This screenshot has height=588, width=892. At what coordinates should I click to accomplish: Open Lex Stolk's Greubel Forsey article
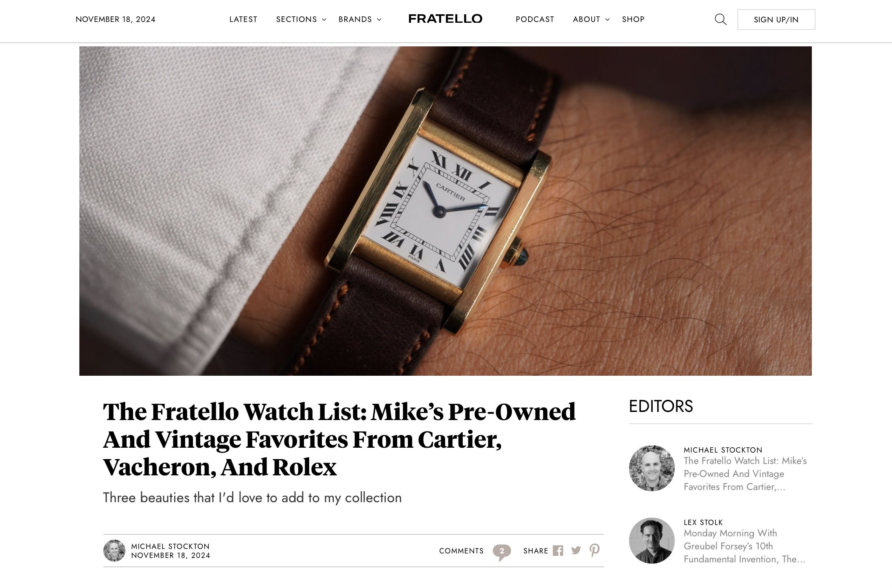pyautogui.click(x=744, y=546)
